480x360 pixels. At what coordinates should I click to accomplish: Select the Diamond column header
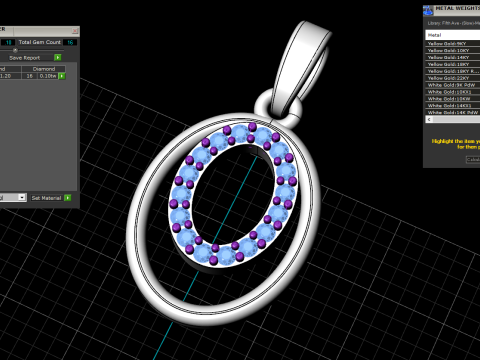[44, 69]
